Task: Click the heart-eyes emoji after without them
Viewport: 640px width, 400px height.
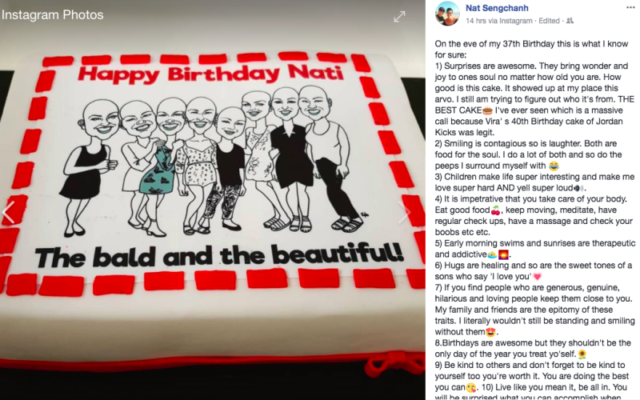Action: coord(490,332)
